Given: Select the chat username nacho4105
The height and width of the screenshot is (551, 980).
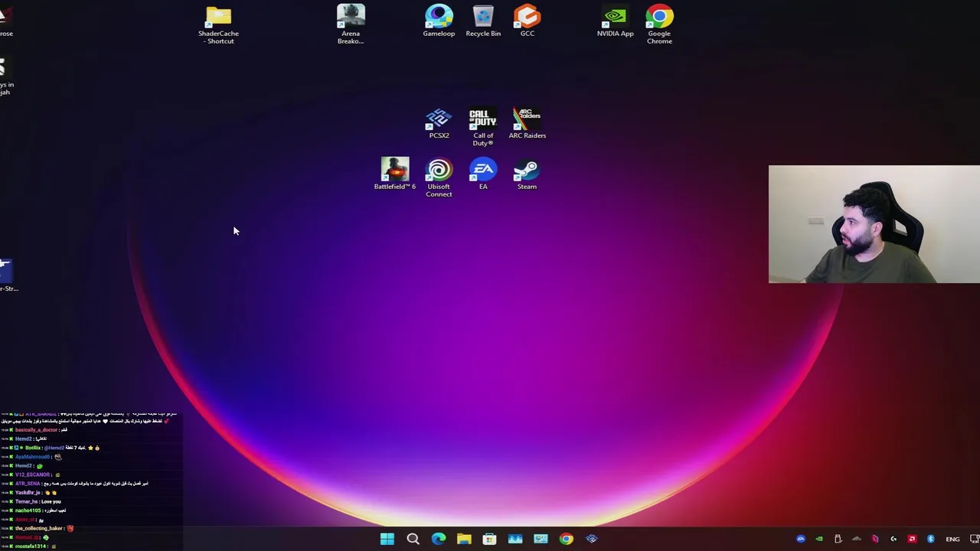Looking at the screenshot, I should [28, 510].
